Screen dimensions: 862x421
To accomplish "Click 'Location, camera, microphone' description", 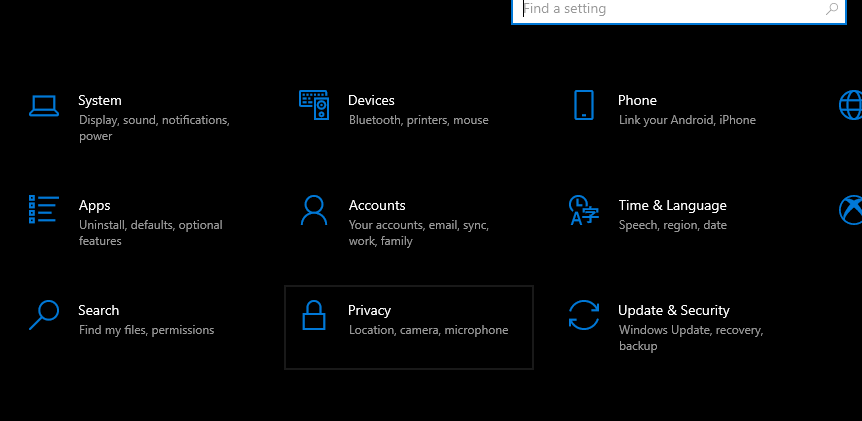I will click(x=428, y=330).
